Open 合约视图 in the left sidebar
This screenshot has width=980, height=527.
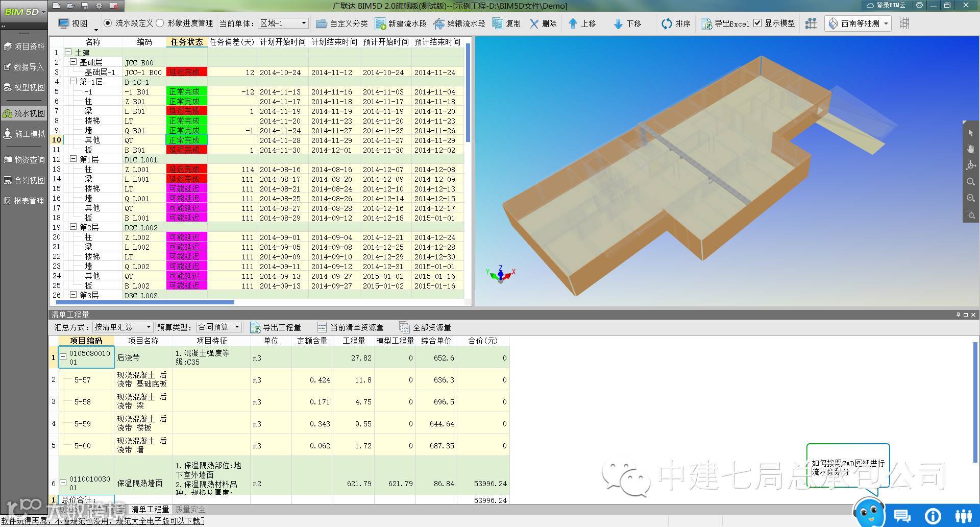pyautogui.click(x=24, y=180)
